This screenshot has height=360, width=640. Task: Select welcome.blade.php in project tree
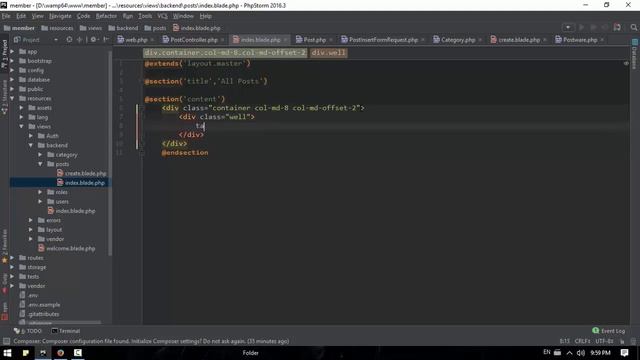pos(67,248)
